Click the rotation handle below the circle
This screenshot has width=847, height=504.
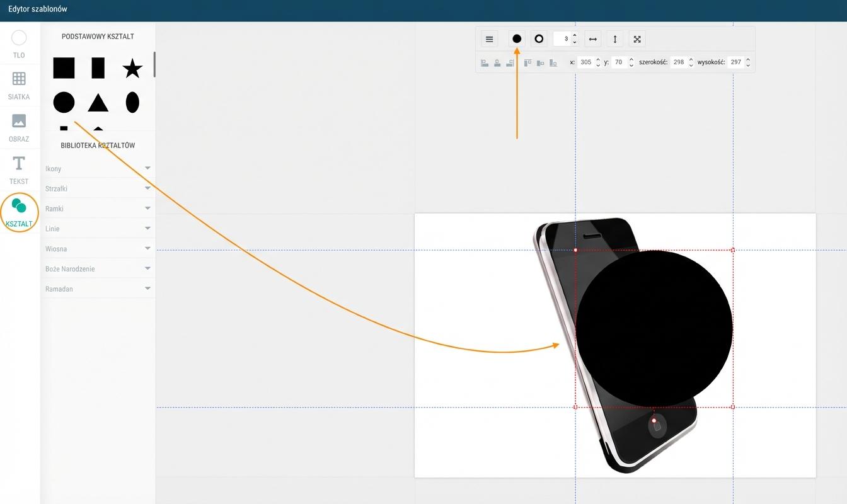[654, 420]
